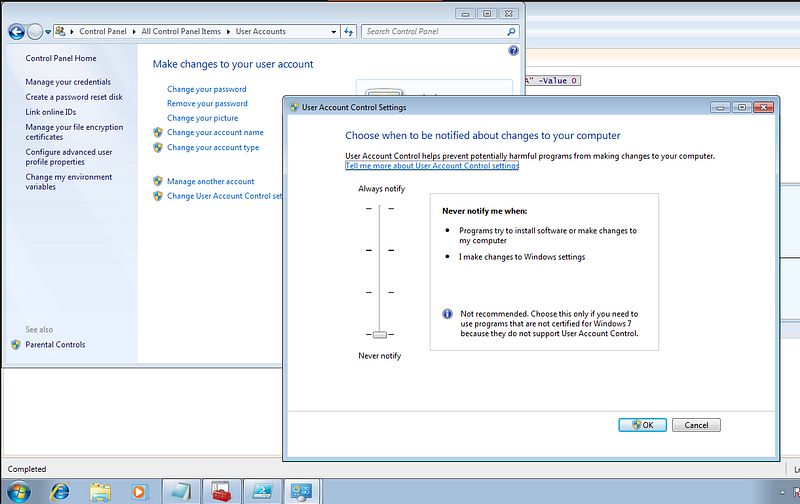The width and height of the screenshot is (800, 504).
Task: Minimize the User Account Control Settings window
Action: [x=720, y=107]
